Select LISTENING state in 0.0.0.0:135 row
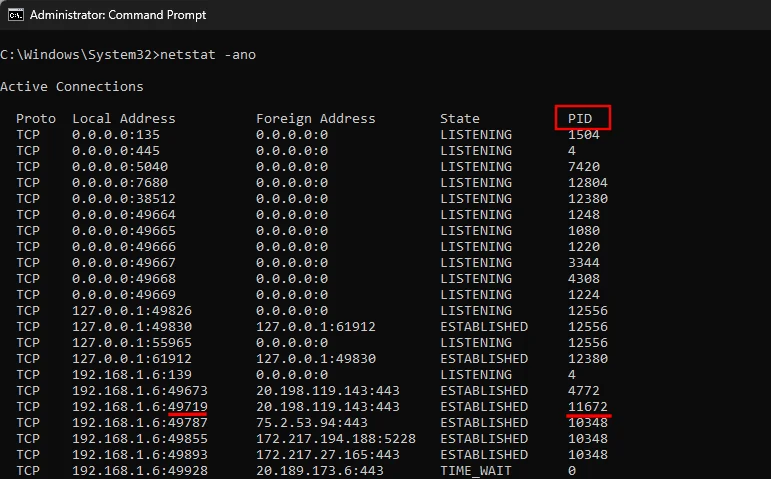The image size is (771, 479). [476, 135]
